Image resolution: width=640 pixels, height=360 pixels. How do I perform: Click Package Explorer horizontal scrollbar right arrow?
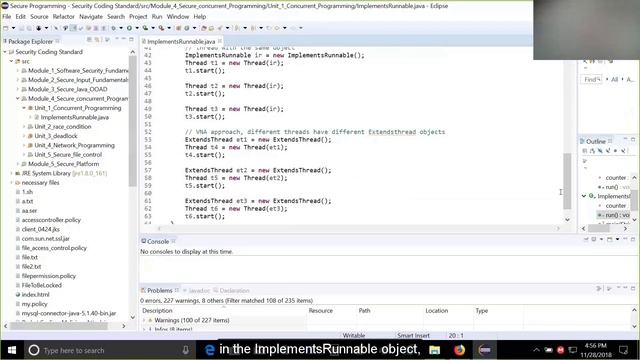pos(124,326)
